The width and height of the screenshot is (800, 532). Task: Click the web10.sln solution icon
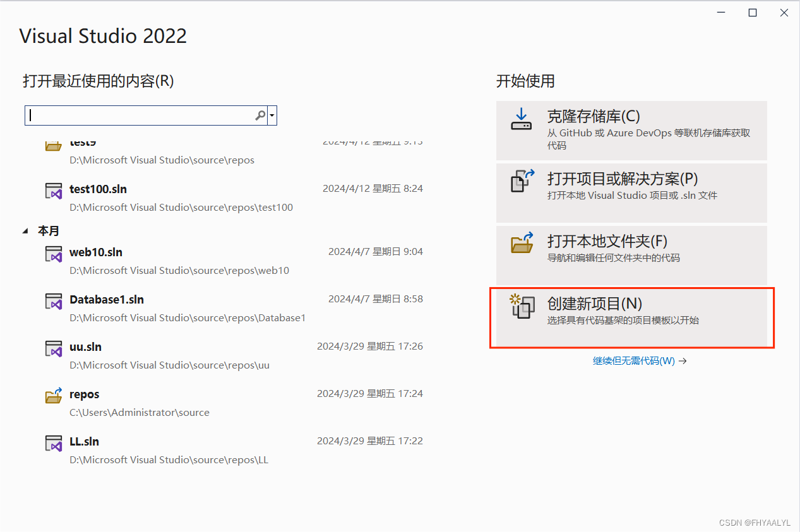[x=54, y=254]
